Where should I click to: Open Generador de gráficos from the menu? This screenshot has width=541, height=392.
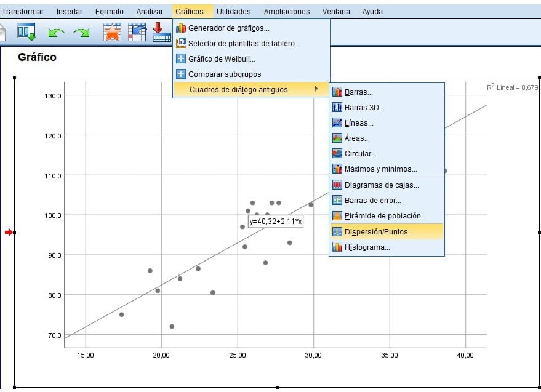click(x=228, y=28)
